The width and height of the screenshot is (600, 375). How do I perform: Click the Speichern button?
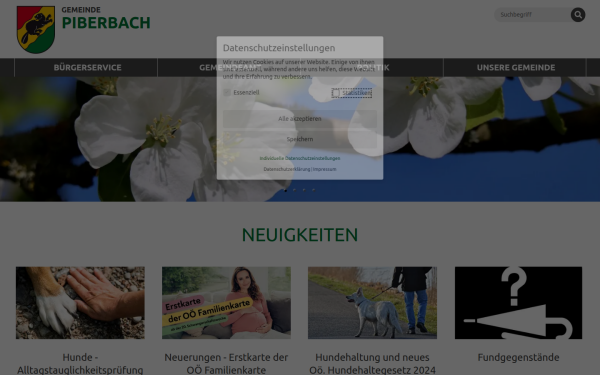(x=300, y=139)
